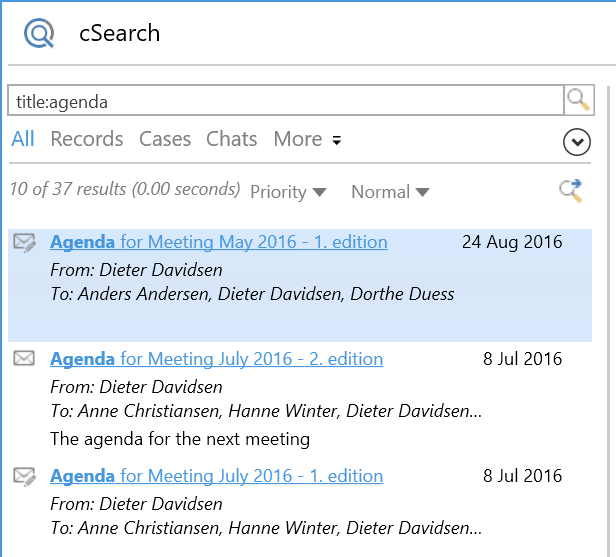
Task: Open Agenda for Meeting July 2. edition
Action: pos(216,359)
